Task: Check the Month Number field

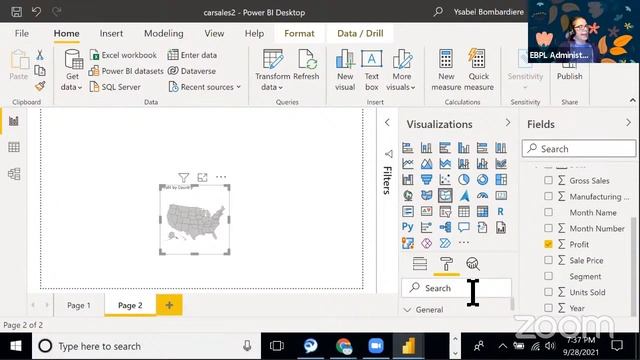Action: 548,228
